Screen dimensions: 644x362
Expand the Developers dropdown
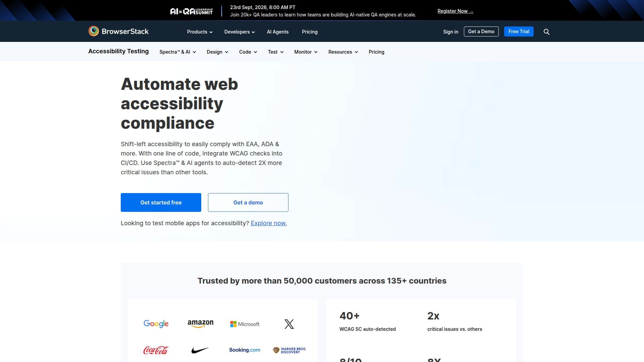pyautogui.click(x=239, y=32)
